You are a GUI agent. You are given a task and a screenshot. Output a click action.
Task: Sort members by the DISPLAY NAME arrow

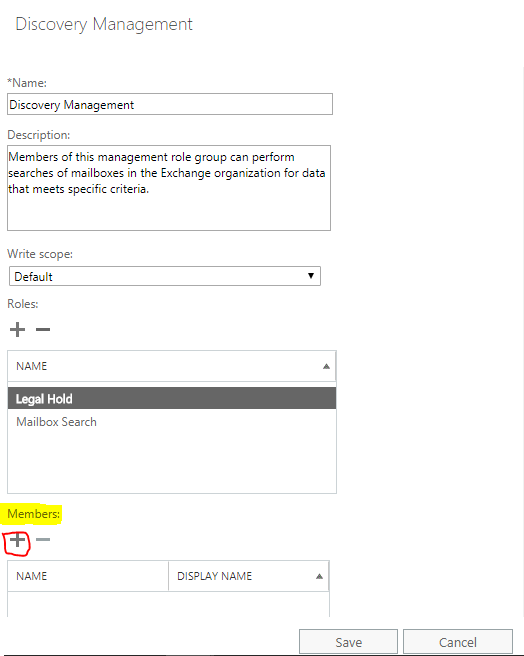[319, 577]
